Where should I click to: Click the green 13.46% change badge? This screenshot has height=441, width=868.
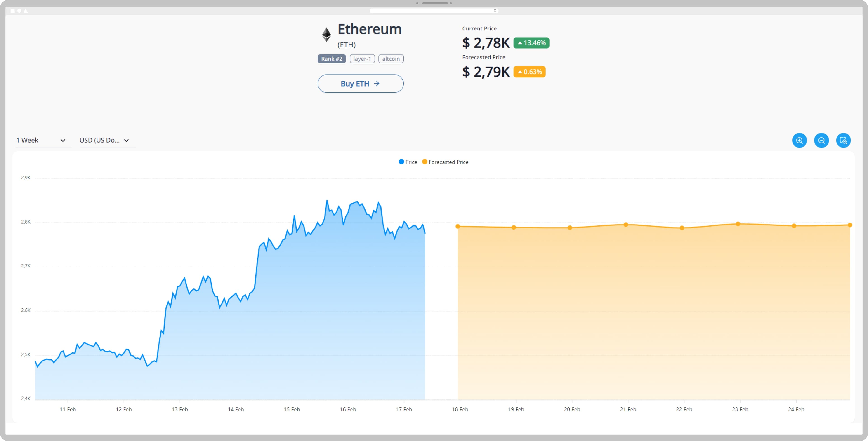click(531, 43)
